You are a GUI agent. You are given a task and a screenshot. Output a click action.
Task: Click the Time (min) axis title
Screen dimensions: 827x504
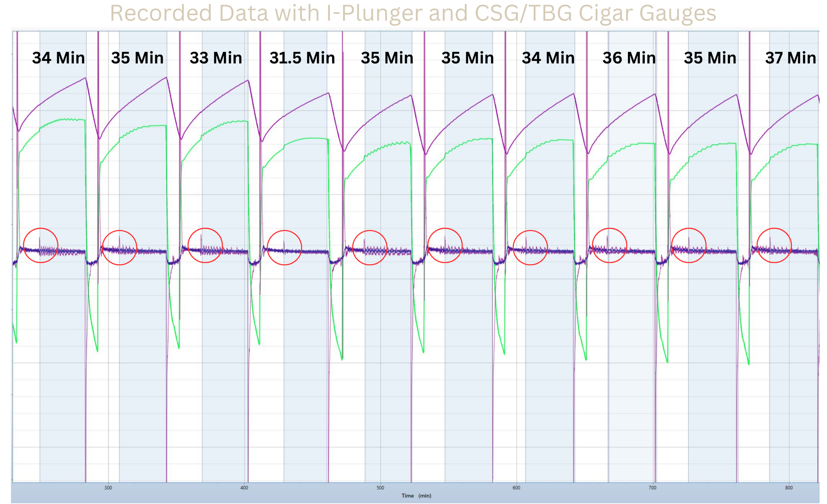pyautogui.click(x=416, y=496)
